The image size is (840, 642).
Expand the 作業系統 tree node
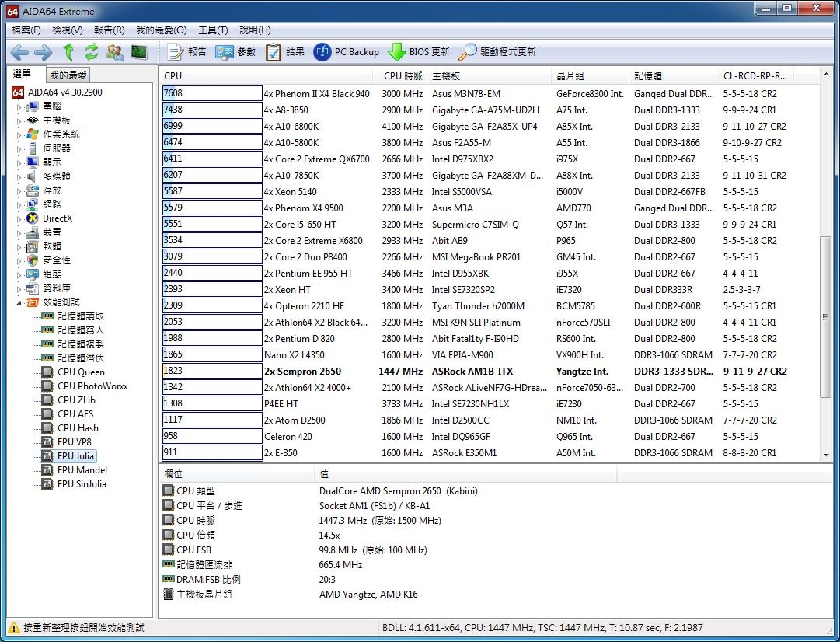pos(19,135)
